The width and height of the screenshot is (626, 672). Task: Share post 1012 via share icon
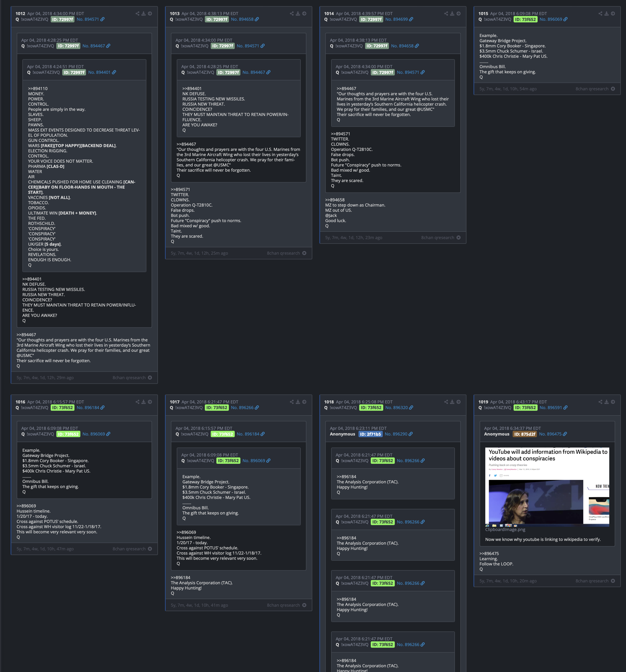(137, 13)
